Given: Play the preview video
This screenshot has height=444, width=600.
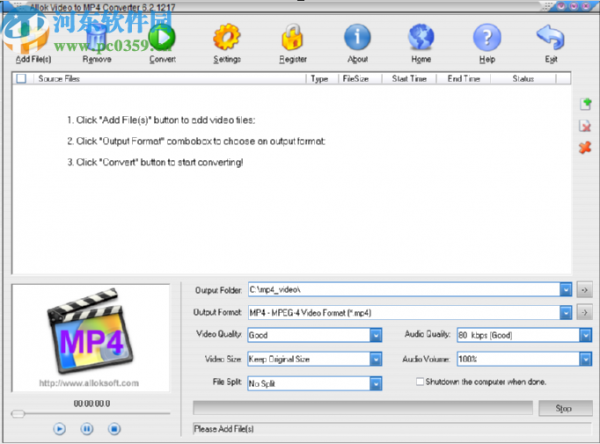Looking at the screenshot, I should 59,429.
